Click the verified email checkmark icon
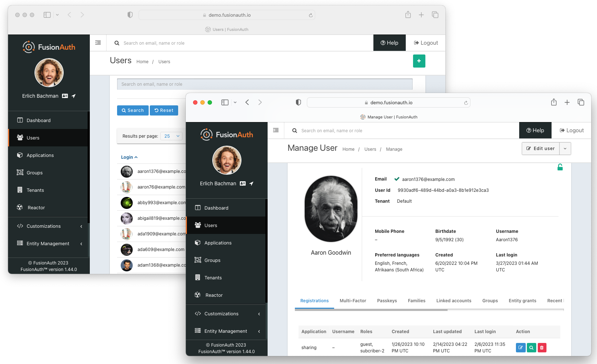This screenshot has height=364, width=597. (396, 179)
